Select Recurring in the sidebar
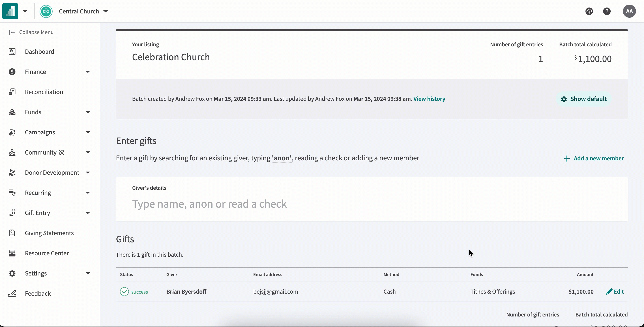This screenshot has width=644, height=327. click(38, 193)
